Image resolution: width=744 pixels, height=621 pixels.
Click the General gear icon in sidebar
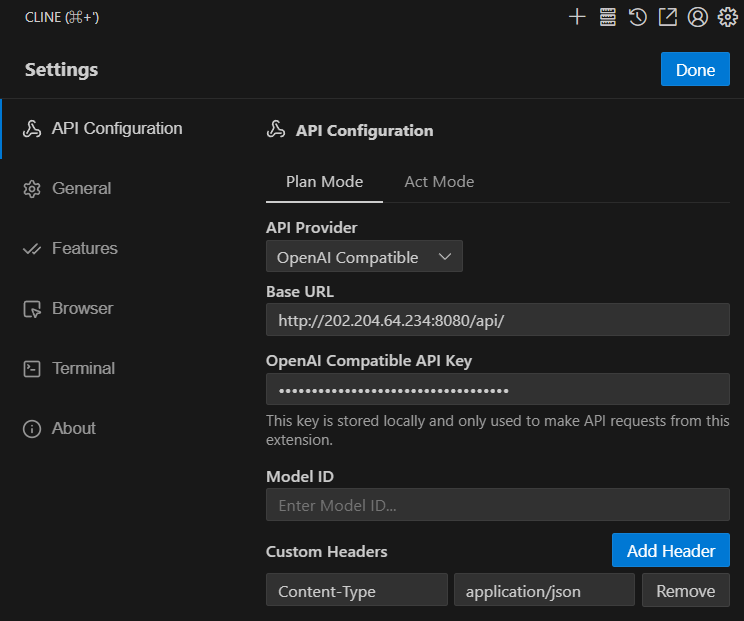coord(32,189)
